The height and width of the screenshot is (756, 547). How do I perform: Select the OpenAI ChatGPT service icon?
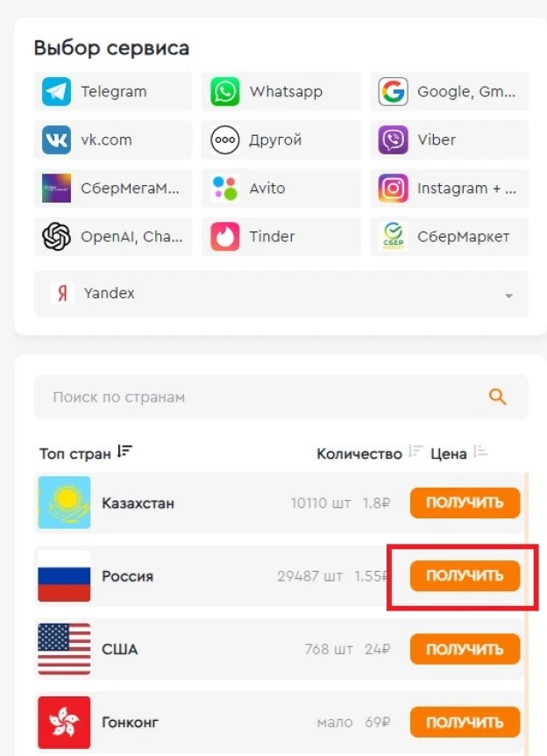coord(56,236)
